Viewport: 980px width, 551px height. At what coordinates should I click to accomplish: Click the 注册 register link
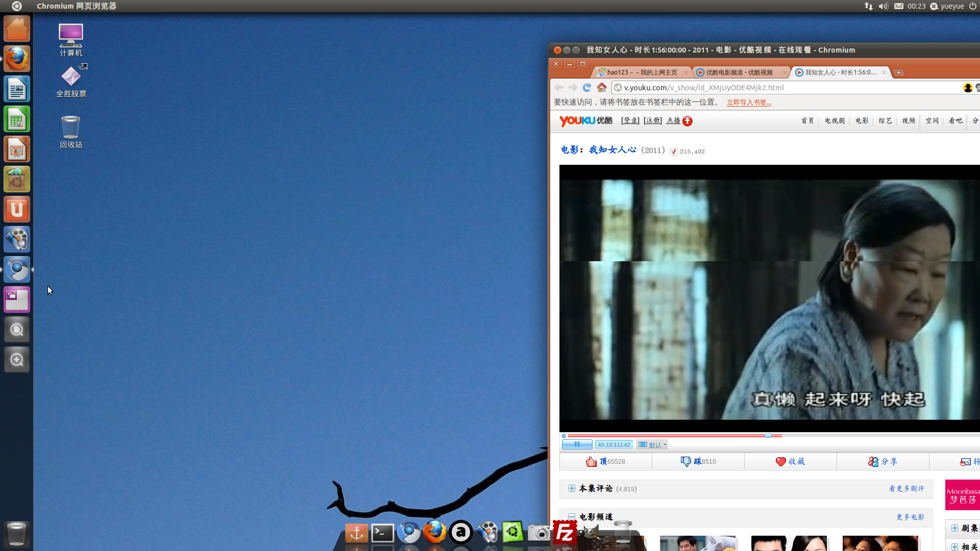pyautogui.click(x=653, y=121)
